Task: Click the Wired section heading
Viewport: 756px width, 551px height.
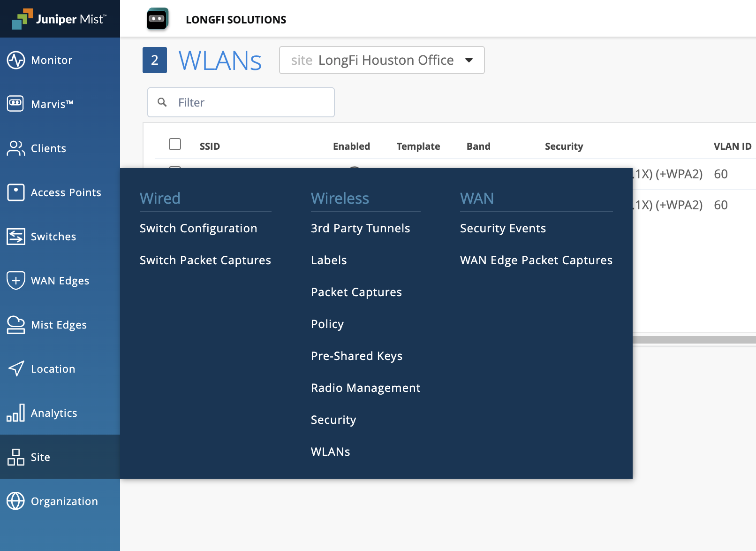Action: tap(160, 198)
